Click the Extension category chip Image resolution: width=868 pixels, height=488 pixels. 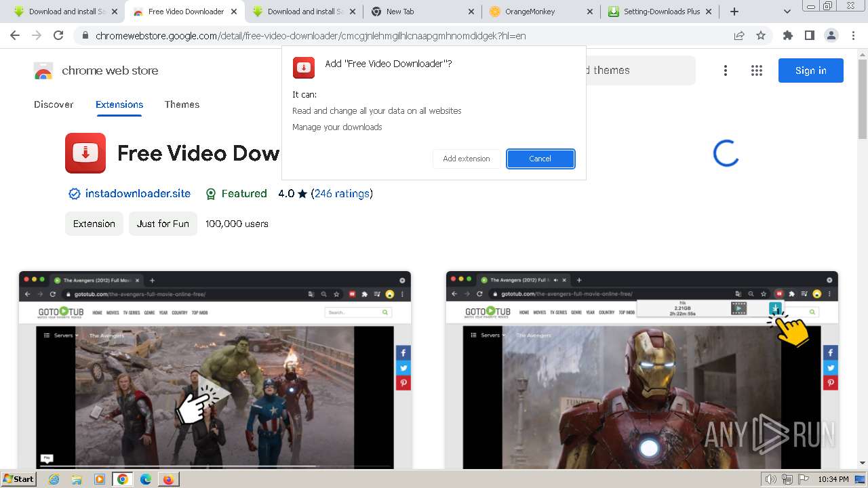(x=94, y=224)
